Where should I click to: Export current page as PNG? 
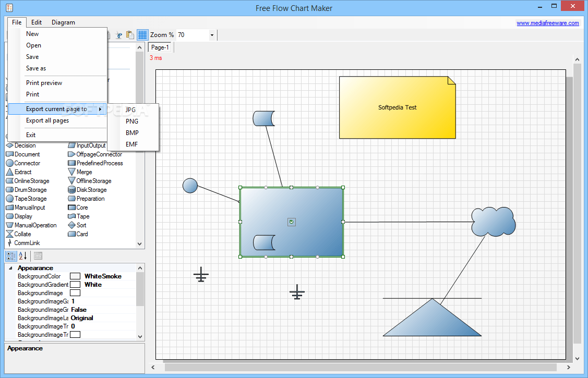[x=131, y=121]
